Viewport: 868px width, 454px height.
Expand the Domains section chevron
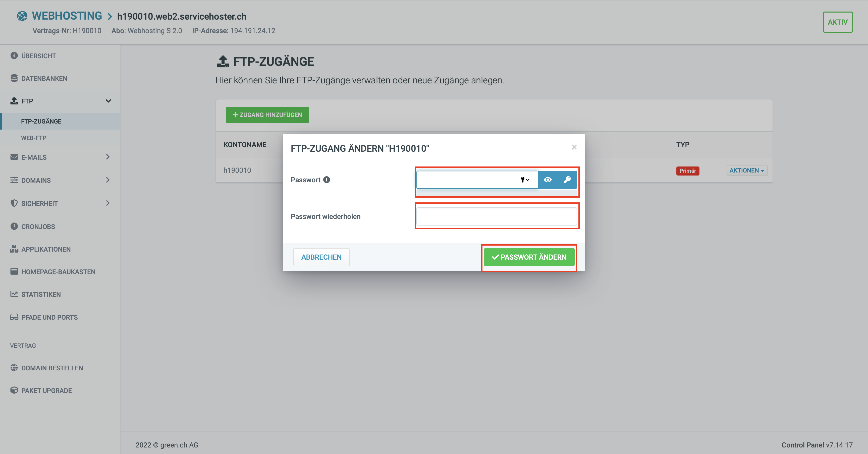(x=108, y=180)
